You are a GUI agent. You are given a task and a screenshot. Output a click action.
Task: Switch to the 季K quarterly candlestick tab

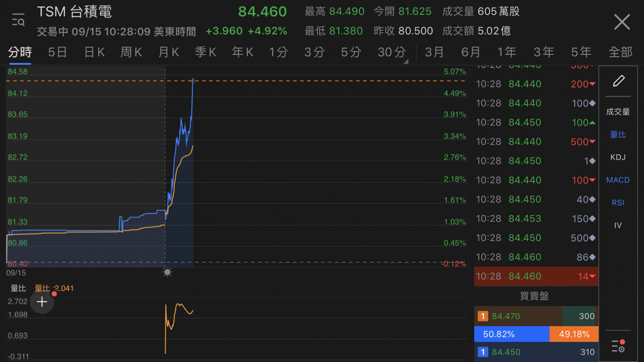pyautogui.click(x=206, y=52)
